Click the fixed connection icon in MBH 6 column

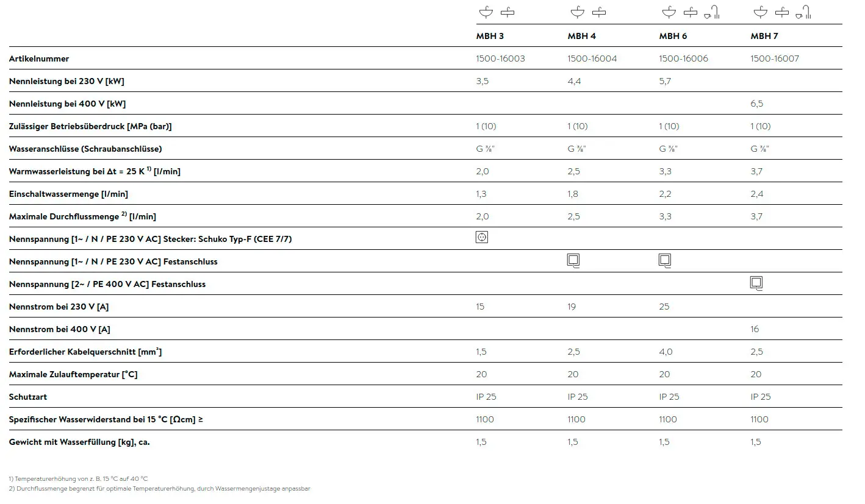click(665, 261)
